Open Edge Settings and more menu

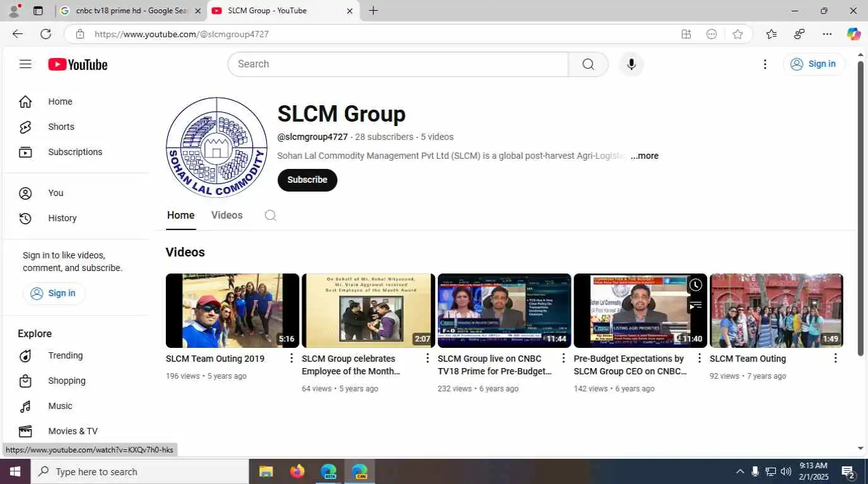tap(827, 34)
